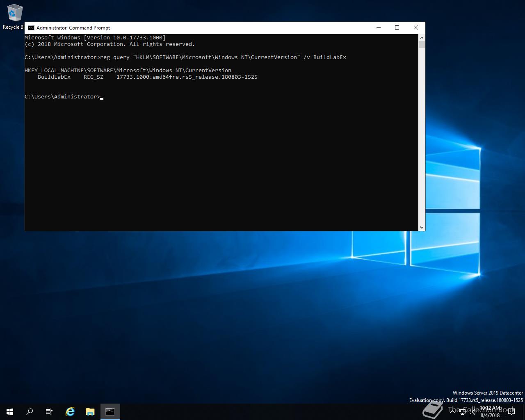
Task: Select Command Prompt taskbar button
Action: coord(110,412)
